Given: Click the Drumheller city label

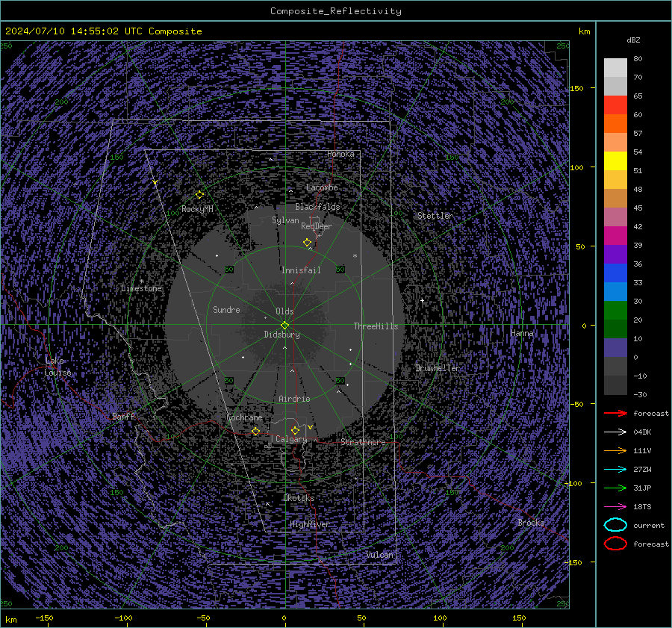Looking at the screenshot, I should tap(438, 368).
